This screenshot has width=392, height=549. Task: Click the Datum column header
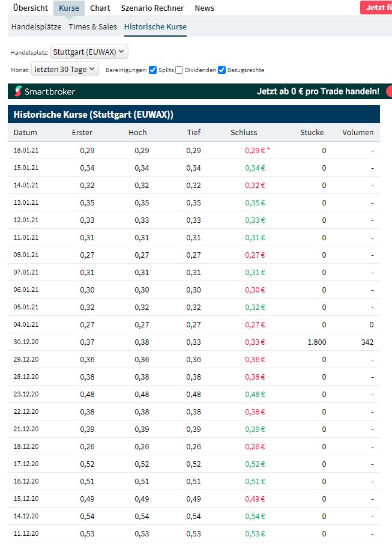click(25, 133)
